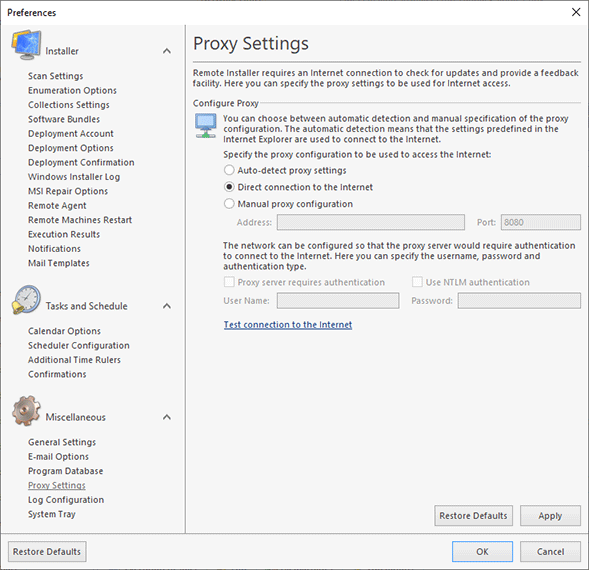
Task: Open Software Bundles preferences
Action: 64,119
